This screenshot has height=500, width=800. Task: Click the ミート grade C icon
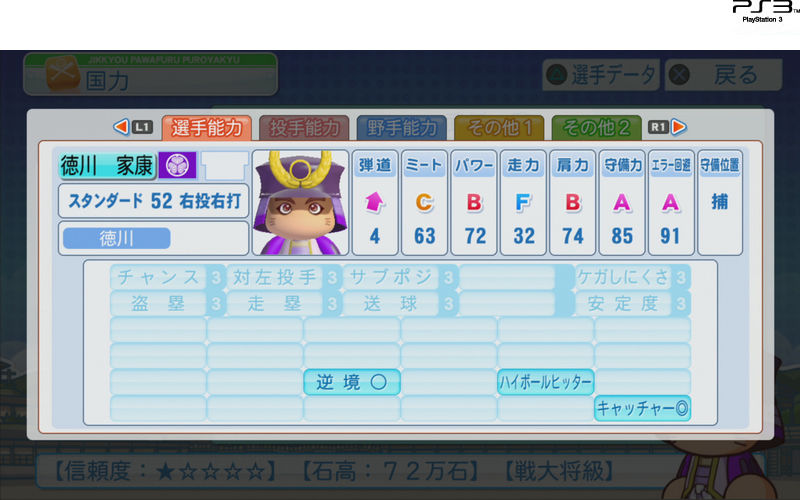click(x=424, y=203)
